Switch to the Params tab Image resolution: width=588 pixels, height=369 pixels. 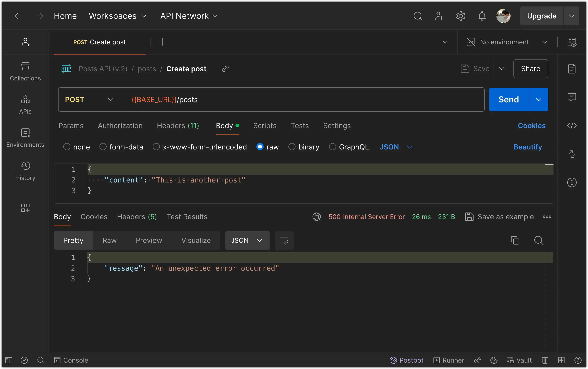pyautogui.click(x=71, y=126)
